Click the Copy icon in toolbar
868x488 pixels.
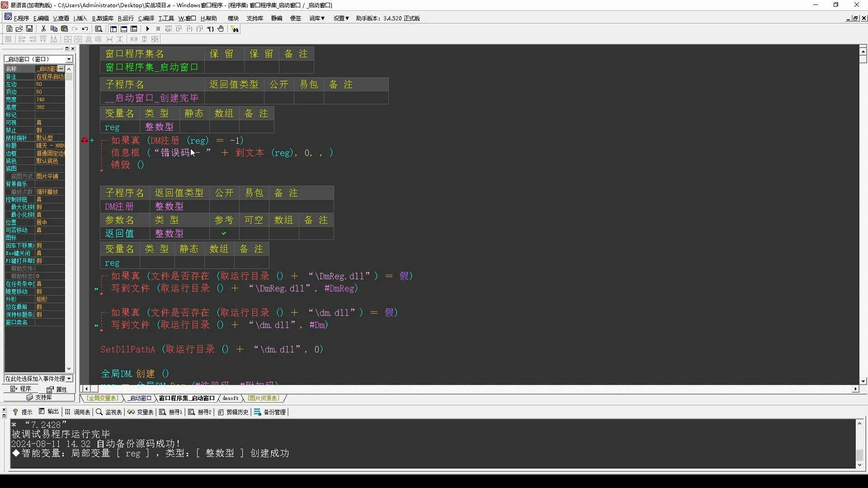54,29
